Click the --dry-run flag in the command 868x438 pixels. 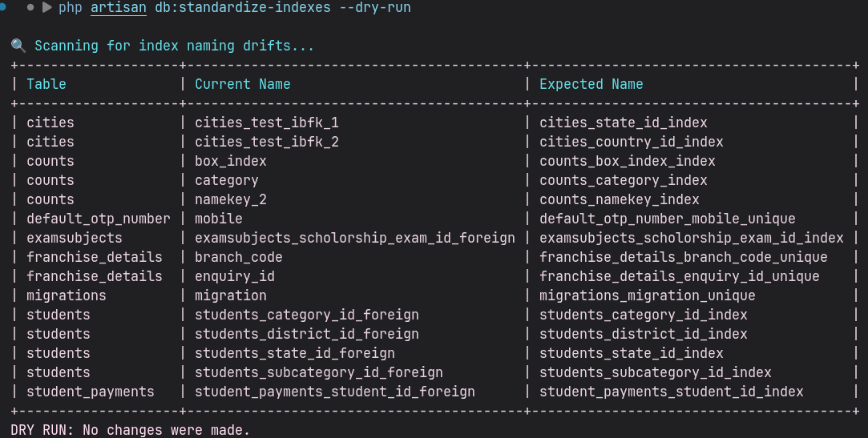375,8
